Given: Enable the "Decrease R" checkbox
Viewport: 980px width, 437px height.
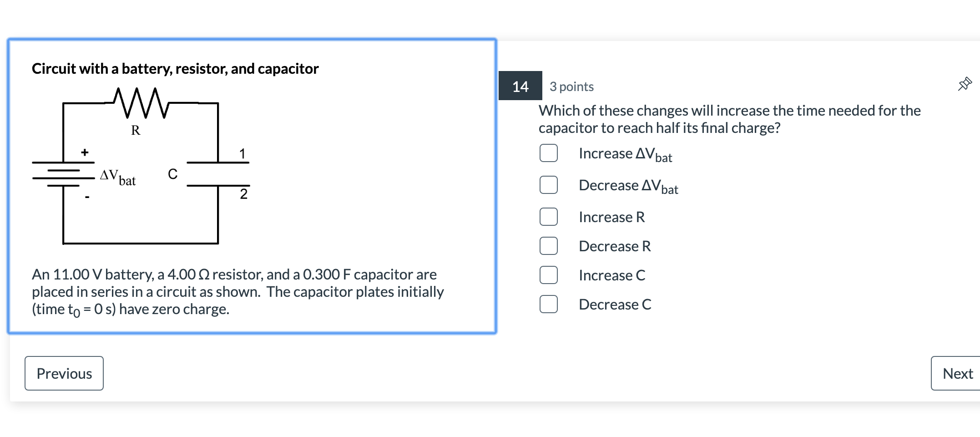Looking at the screenshot, I should click(548, 246).
